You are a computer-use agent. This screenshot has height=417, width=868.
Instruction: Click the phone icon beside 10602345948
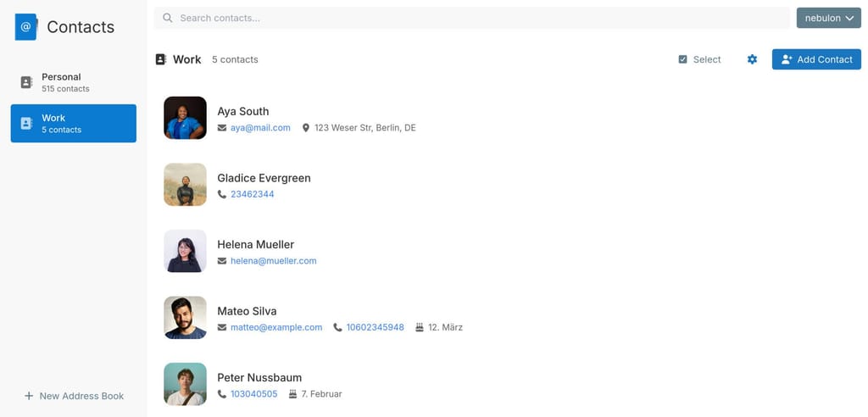pos(337,327)
